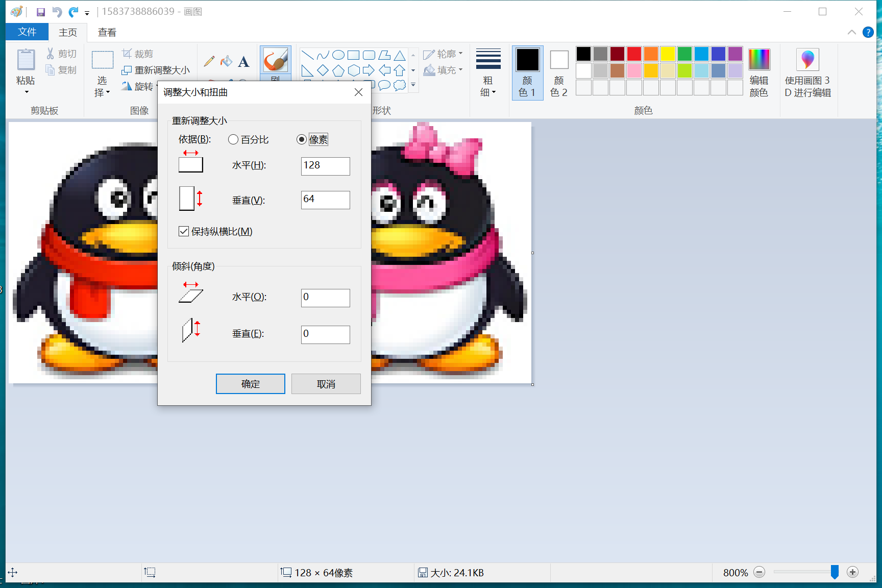The height and width of the screenshot is (588, 882).
Task: Open the Quick Access Toolbar customize arrow
Action: click(87, 13)
